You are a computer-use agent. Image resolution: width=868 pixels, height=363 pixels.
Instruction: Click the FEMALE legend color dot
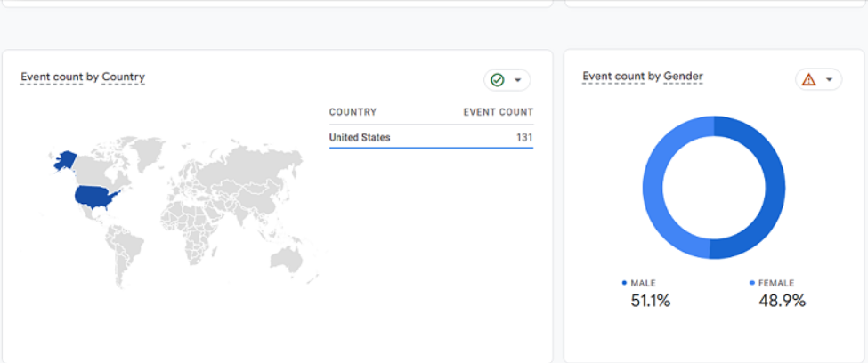point(752,283)
